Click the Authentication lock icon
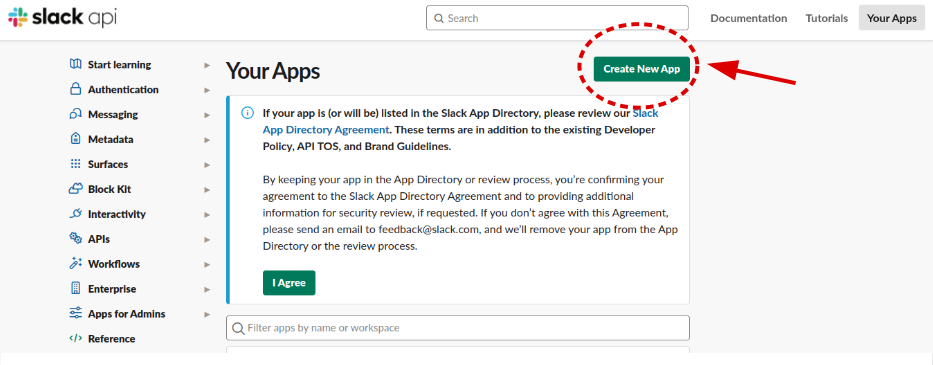Viewport: 933px width, 365px height. [x=75, y=89]
